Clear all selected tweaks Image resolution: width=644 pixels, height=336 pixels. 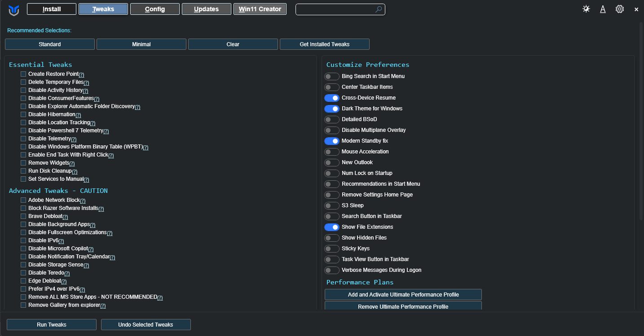(x=233, y=44)
